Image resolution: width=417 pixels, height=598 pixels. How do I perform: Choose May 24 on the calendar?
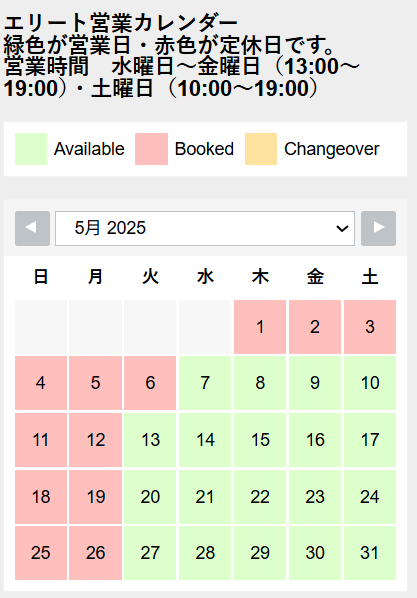point(370,497)
